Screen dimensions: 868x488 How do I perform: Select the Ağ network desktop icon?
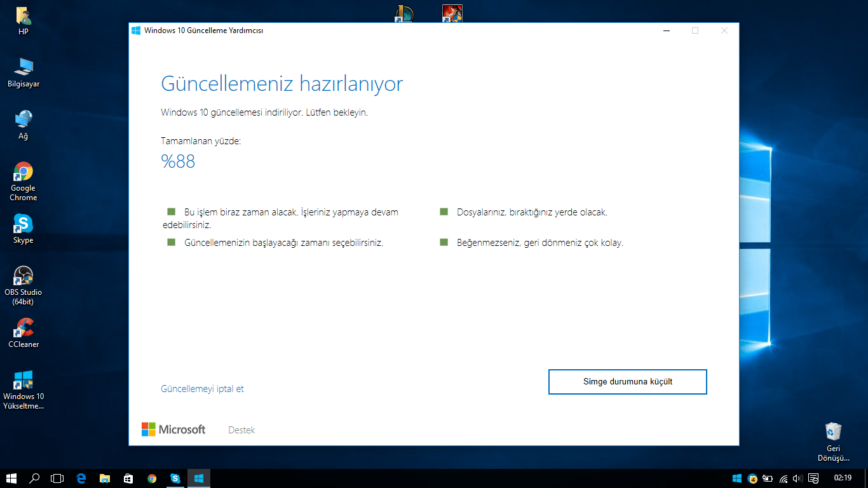[24, 125]
